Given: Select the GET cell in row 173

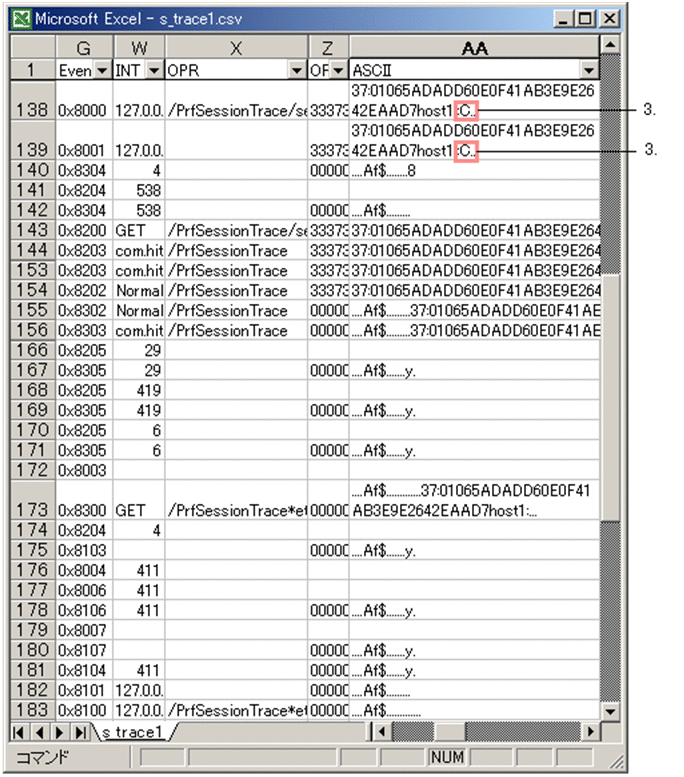Looking at the screenshot, I should pyautogui.click(x=130, y=510).
